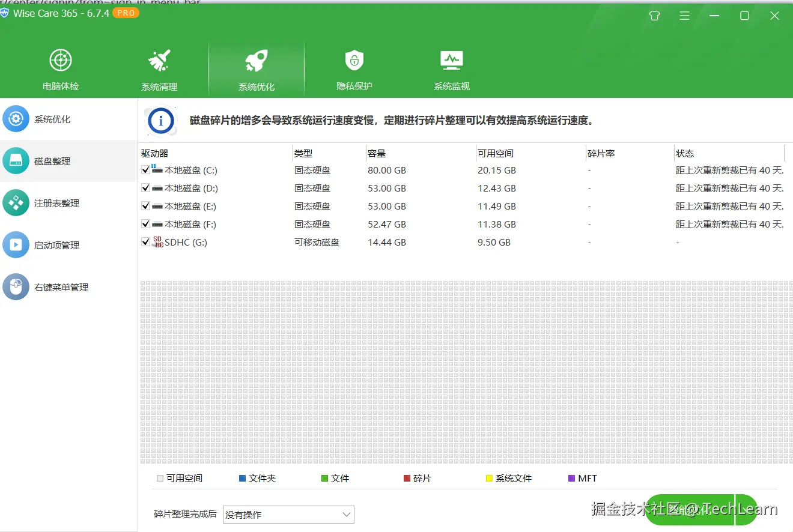Select 右键菜单管理 in the sidebar
The image size is (793, 532).
(61, 288)
